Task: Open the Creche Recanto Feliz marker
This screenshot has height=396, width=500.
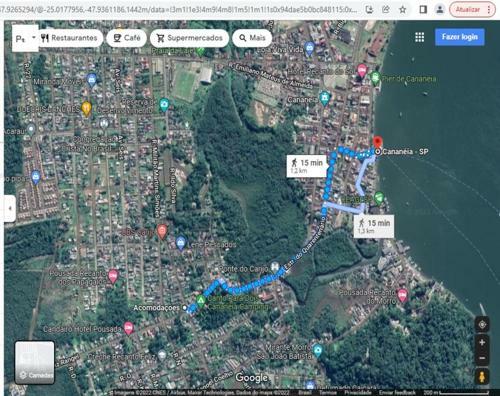Action: pos(162,354)
